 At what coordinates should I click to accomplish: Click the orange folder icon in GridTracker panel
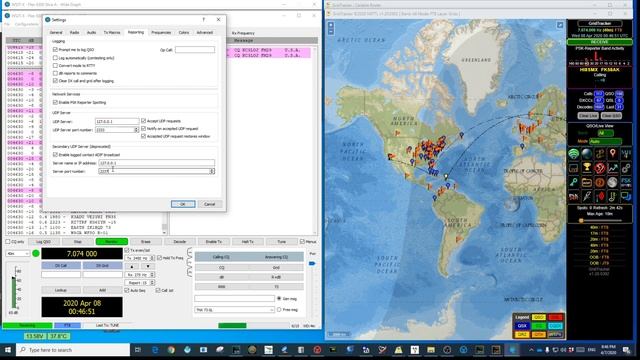(x=587, y=182)
